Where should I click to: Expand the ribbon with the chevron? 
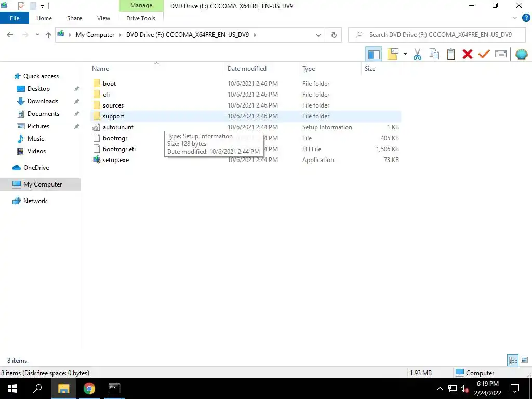point(515,18)
